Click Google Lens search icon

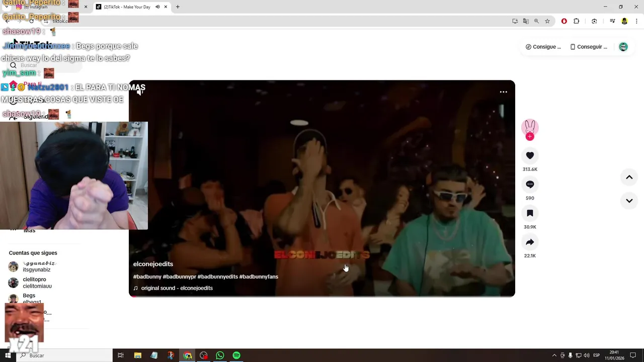(594, 21)
